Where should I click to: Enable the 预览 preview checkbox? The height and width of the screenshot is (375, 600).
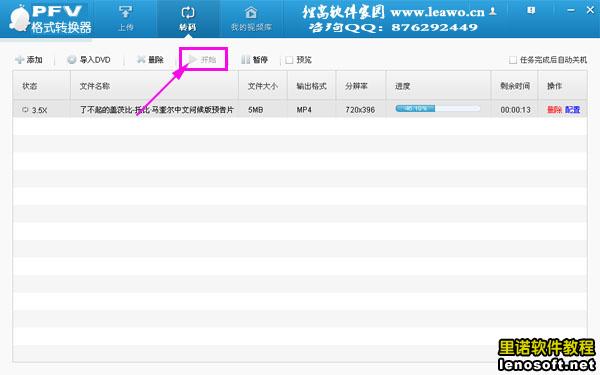tap(289, 60)
